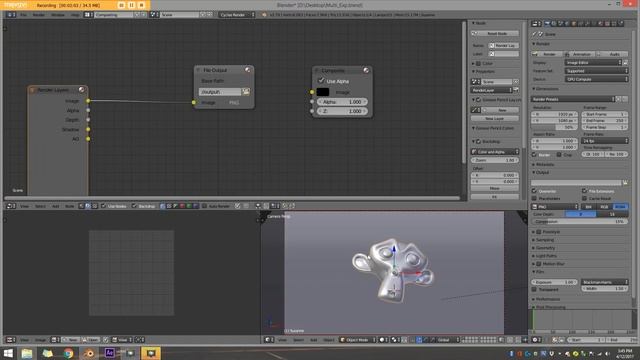This screenshot has width=640, height=360.
Task: Click the New Layer grease pencil button
Action: coord(495,118)
